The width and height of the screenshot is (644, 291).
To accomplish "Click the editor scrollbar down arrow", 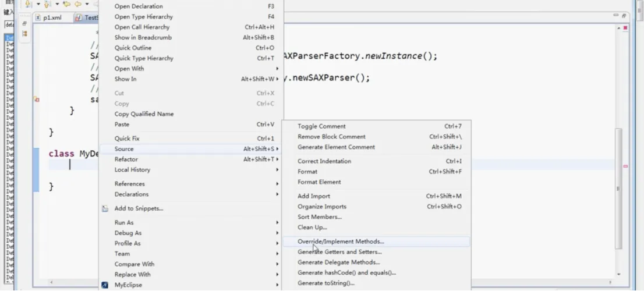I will click(x=618, y=274).
